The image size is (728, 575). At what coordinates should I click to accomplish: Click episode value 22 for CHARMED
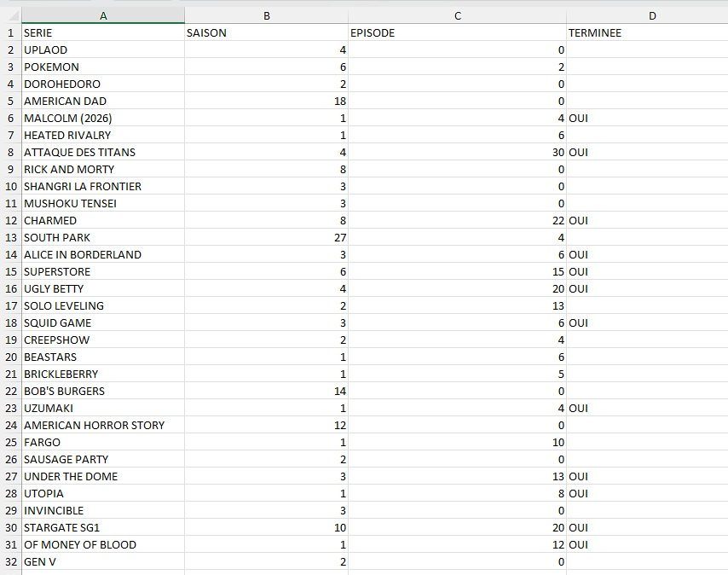click(457, 221)
